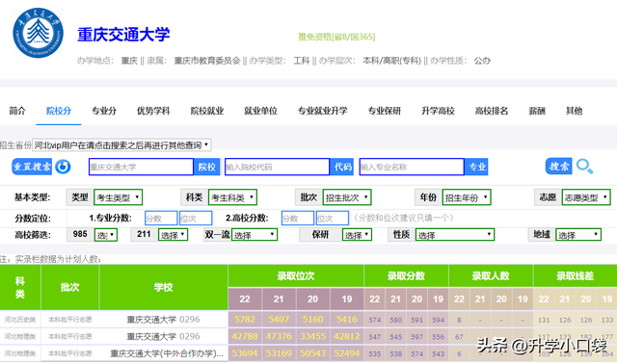Click the 批次 column header
Screen dimensions: 617x364
point(69,287)
